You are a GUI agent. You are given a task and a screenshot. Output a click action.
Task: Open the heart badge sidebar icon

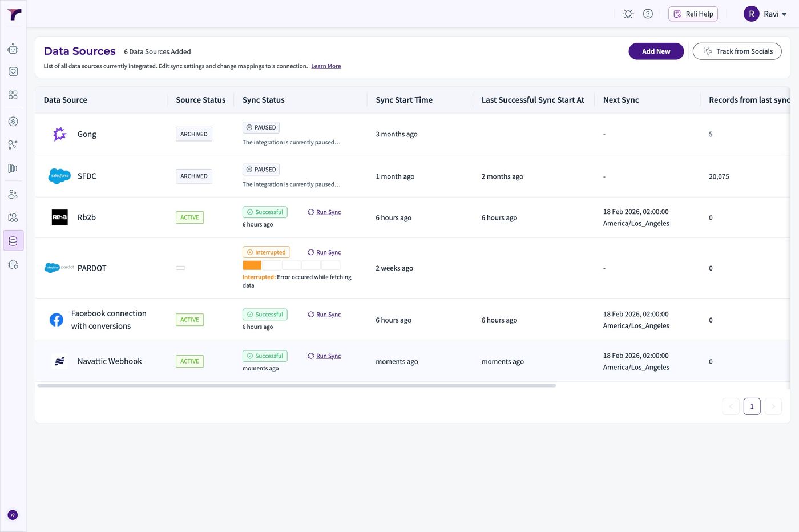pyautogui.click(x=13, y=71)
